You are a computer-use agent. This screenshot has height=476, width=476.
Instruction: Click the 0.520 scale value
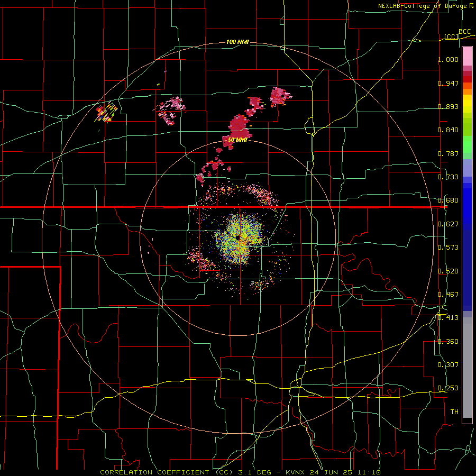point(448,271)
